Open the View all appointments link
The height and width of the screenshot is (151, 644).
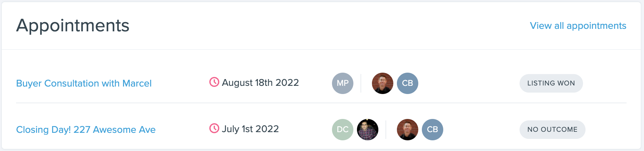578,26
